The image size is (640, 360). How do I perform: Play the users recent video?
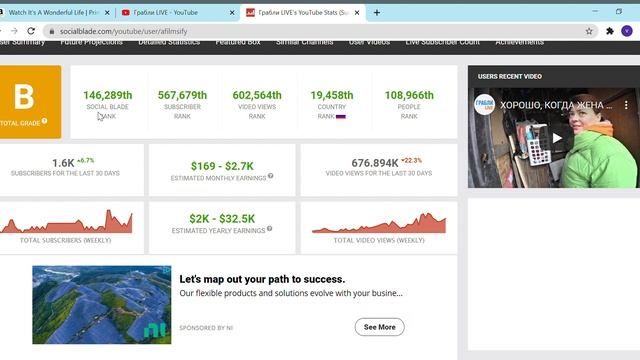coord(557,138)
